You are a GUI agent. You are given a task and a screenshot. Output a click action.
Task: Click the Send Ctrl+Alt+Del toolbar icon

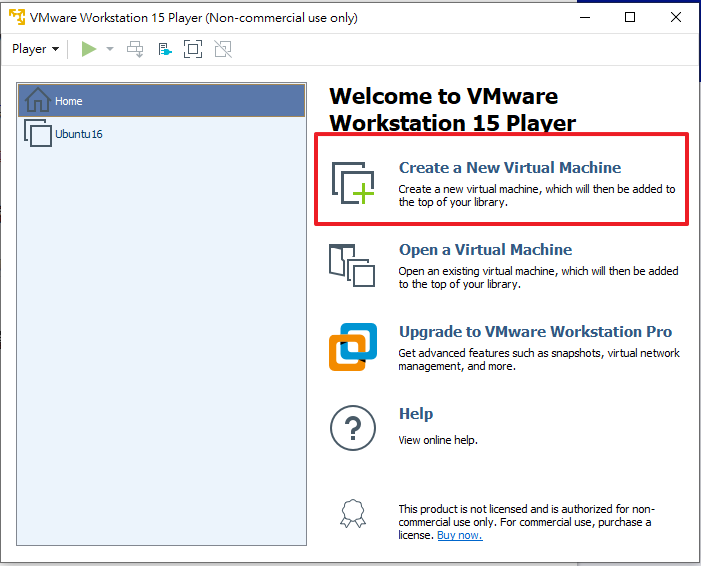(135, 49)
